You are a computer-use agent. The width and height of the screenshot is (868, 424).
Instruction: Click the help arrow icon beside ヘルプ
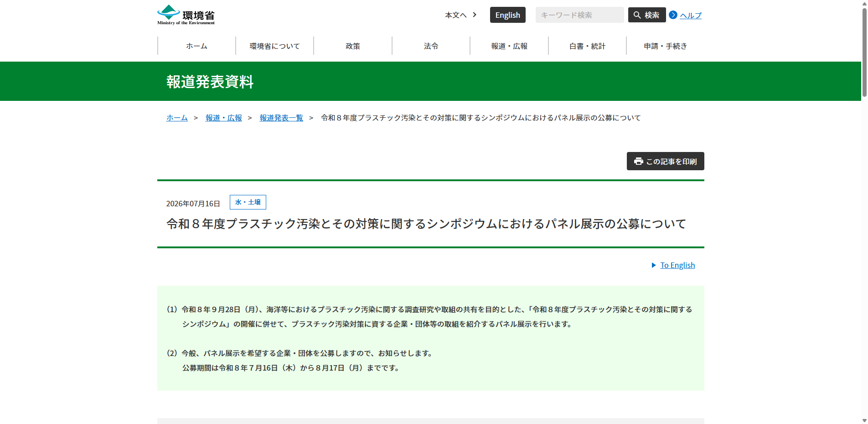tap(673, 15)
